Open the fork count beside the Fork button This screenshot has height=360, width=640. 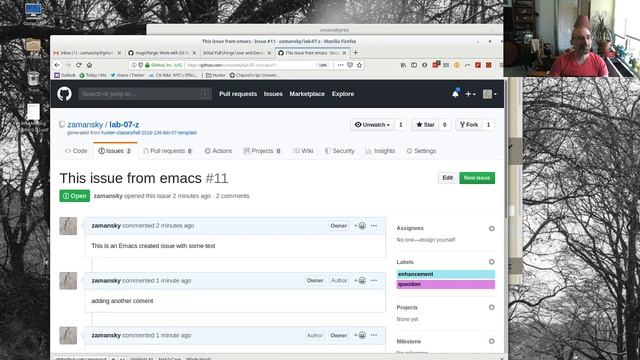488,125
